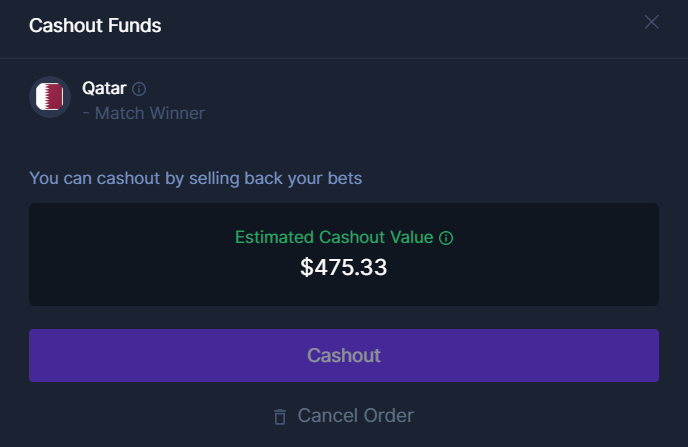Click the green Estimated Cashout Value label
The image size is (688, 447).
coord(334,238)
